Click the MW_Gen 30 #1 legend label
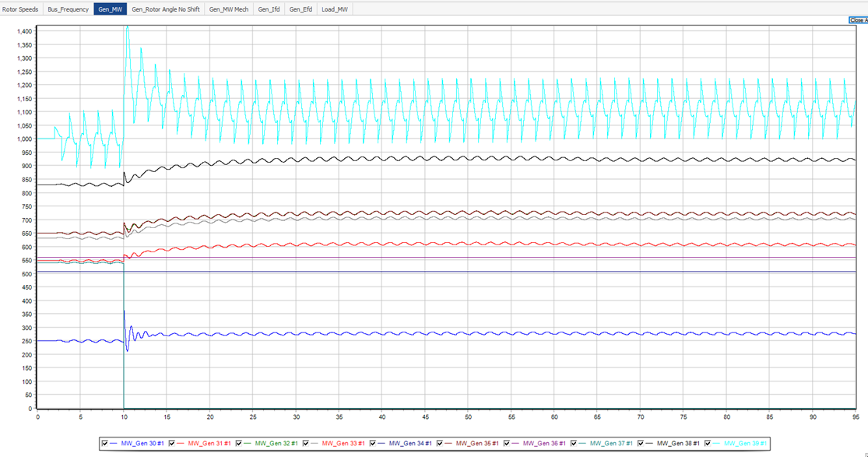 [142, 443]
